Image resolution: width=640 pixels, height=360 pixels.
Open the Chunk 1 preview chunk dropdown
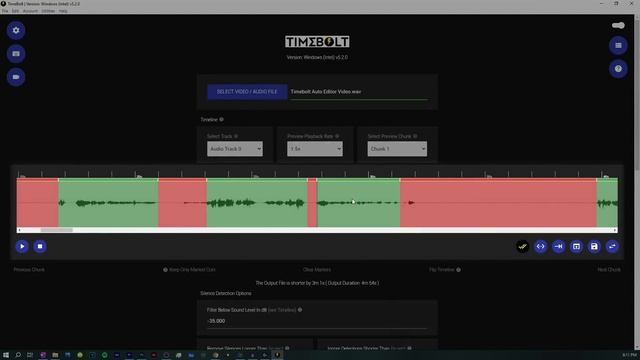tap(397, 149)
